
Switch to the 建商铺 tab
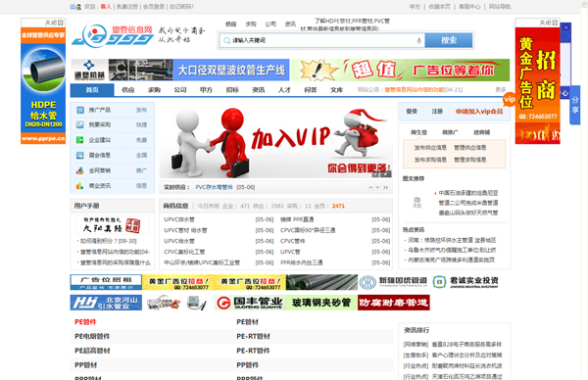pyautogui.click(x=481, y=132)
